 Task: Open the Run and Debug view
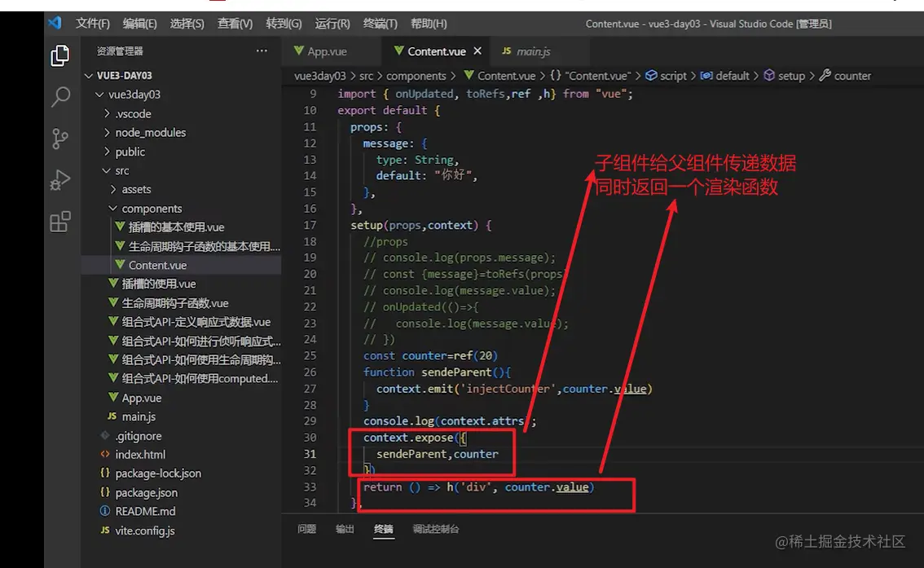click(x=60, y=180)
